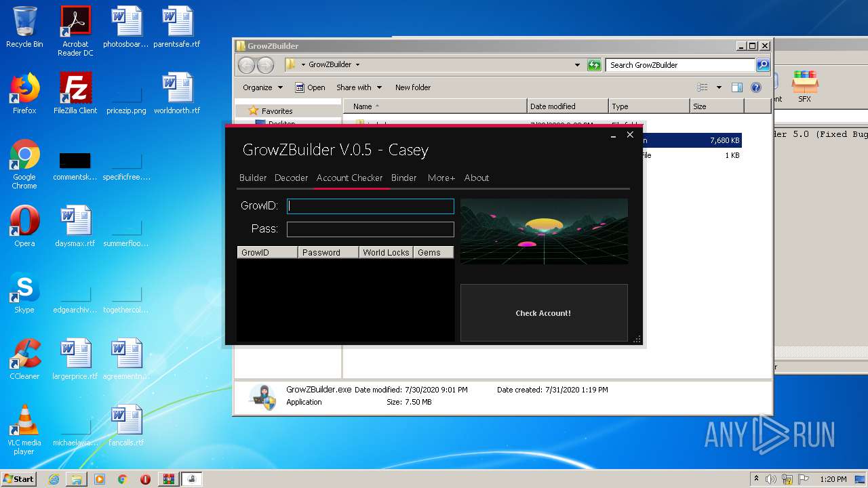Viewport: 868px width, 488px height.
Task: Launch Acrobat Reader DC from desktop
Action: coord(75,31)
